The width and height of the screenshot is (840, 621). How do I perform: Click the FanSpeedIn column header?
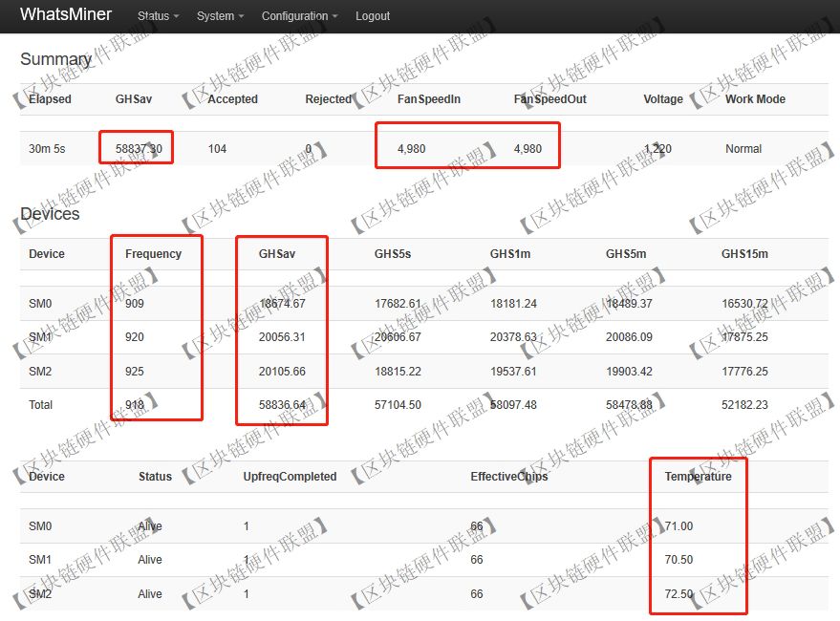coord(428,99)
